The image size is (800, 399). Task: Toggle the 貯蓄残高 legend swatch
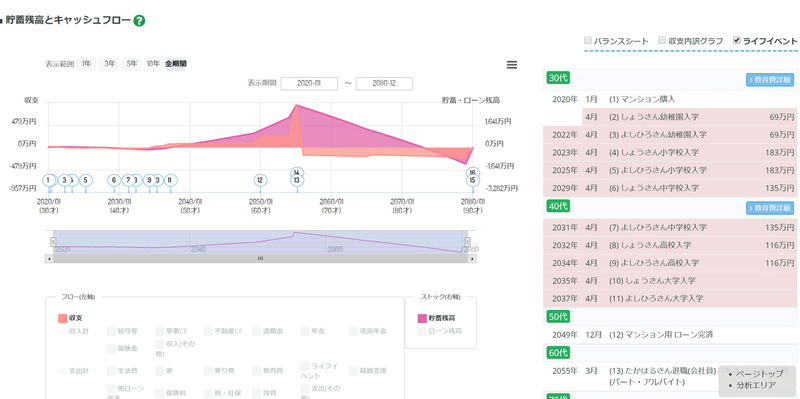coord(422,318)
